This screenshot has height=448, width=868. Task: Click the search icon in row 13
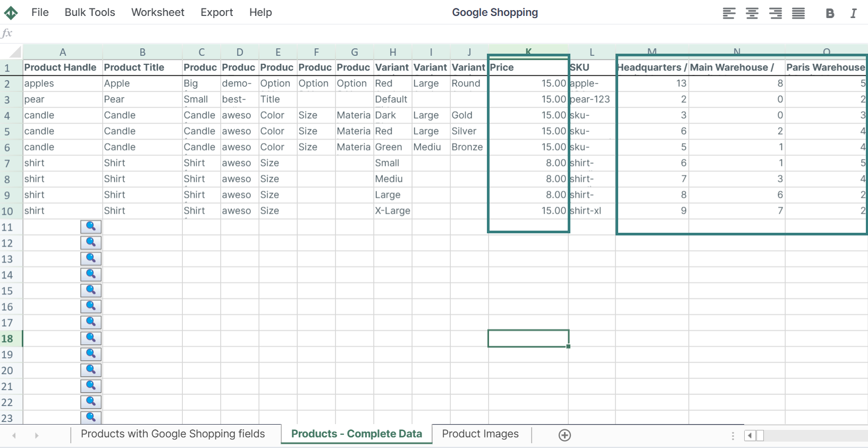(x=91, y=259)
